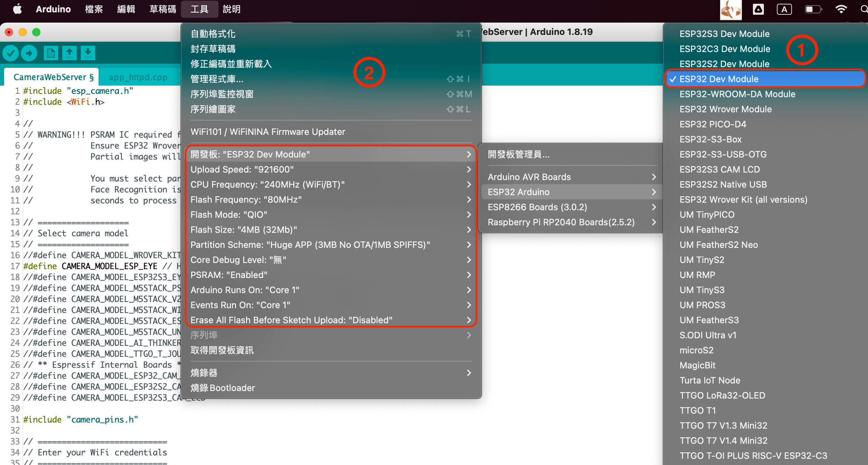Screen dimensions: 868x465
Task: Expand Raspberry Pi RP2040 Boards group
Action: (x=571, y=222)
